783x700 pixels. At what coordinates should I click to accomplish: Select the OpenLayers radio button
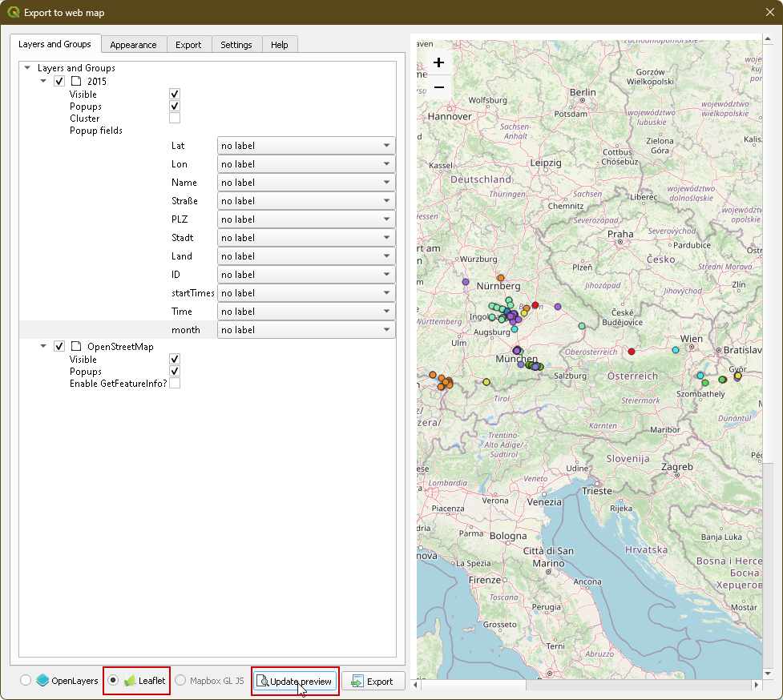point(26,681)
